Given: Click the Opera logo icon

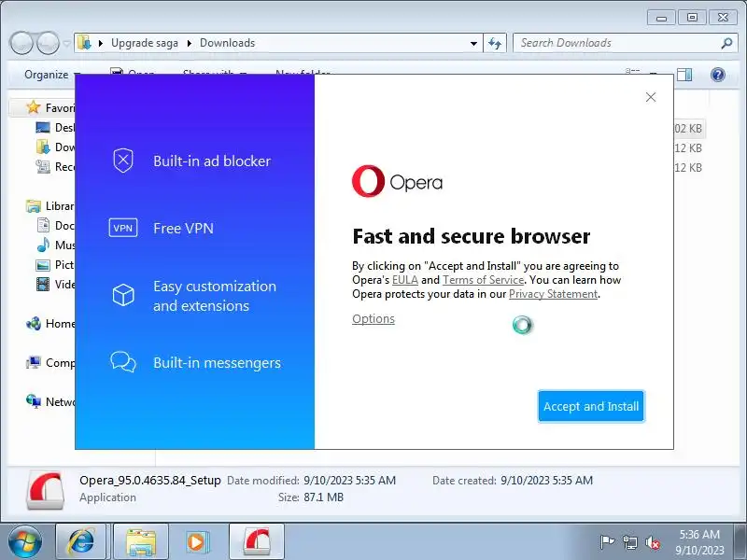Looking at the screenshot, I should pyautogui.click(x=368, y=181).
